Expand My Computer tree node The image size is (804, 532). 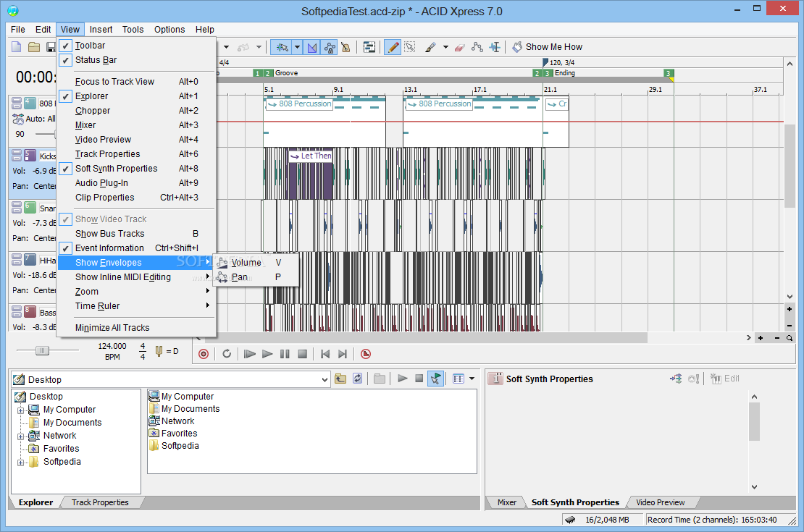coord(20,410)
